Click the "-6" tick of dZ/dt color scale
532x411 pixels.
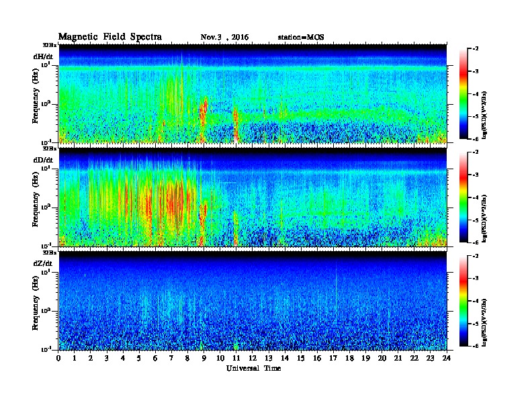tap(476, 347)
